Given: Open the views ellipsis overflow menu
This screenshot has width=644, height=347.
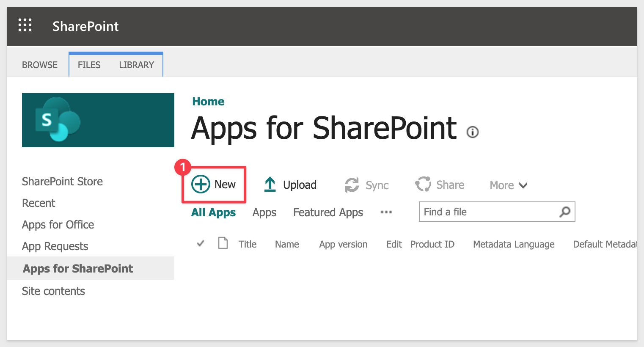Looking at the screenshot, I should (x=386, y=212).
